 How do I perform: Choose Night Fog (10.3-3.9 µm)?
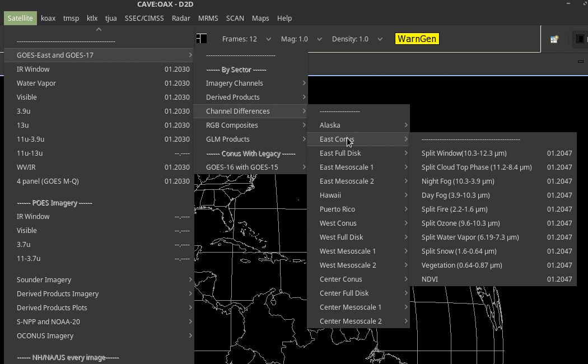458,181
